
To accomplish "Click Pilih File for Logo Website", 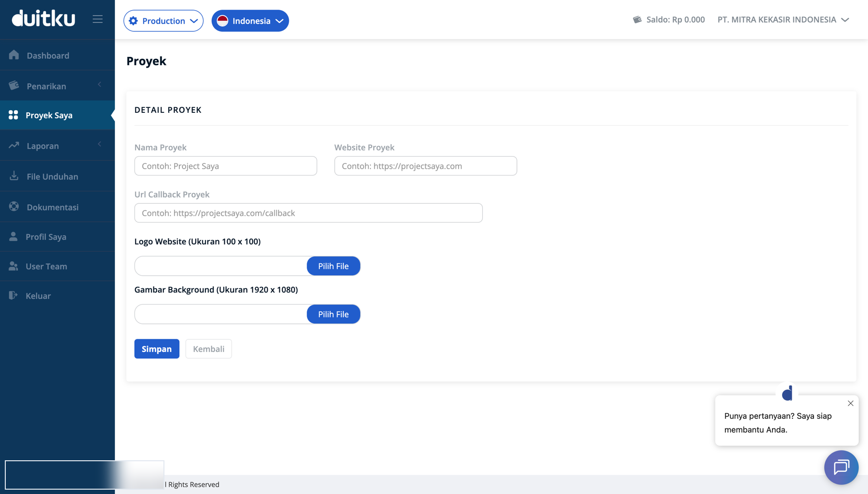I will [x=333, y=266].
